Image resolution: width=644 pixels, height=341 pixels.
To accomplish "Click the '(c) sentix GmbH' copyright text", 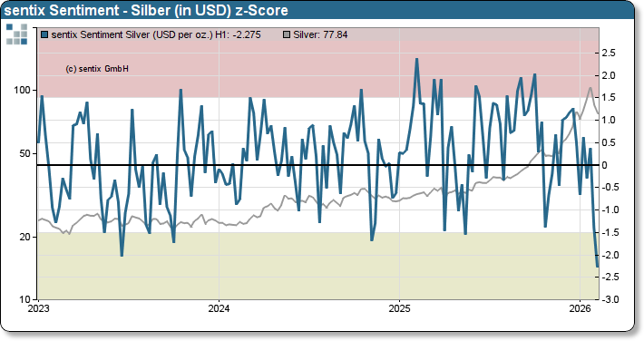I will 97,69.
